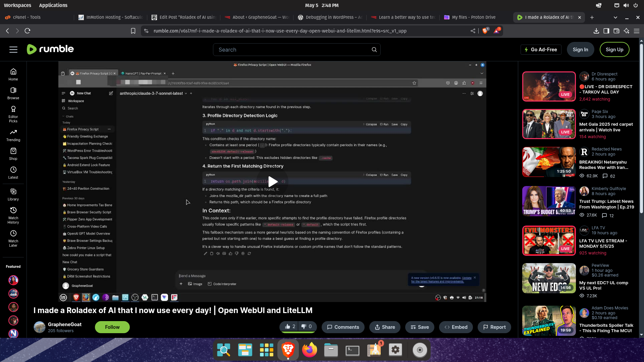Open GrapheneGoat channel name link
Image resolution: width=644 pixels, height=362 pixels.
tap(65, 324)
